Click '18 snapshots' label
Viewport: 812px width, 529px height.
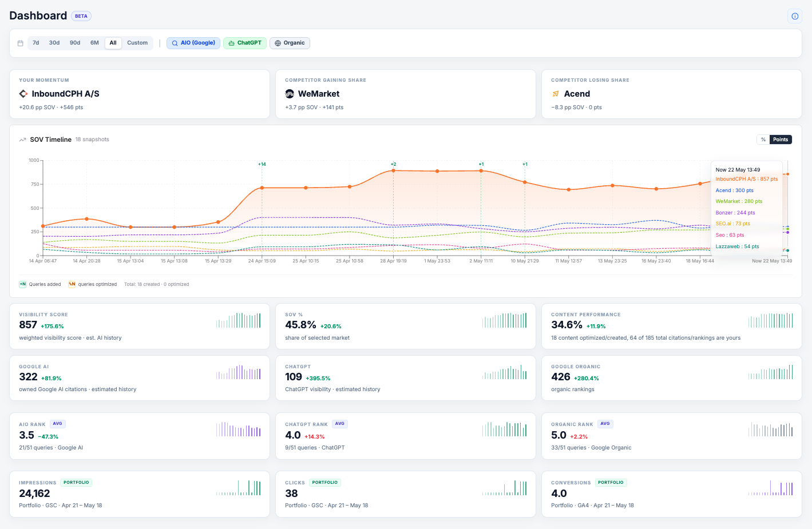click(x=92, y=140)
